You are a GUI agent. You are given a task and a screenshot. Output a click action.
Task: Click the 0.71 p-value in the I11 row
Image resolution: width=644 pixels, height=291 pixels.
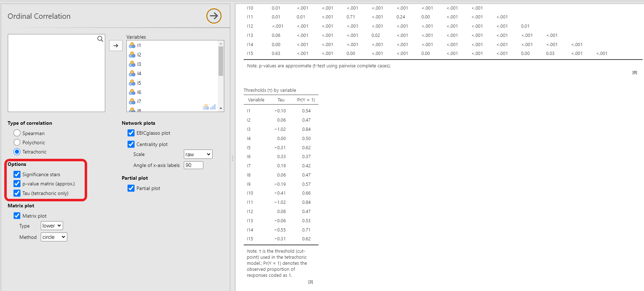click(x=351, y=17)
